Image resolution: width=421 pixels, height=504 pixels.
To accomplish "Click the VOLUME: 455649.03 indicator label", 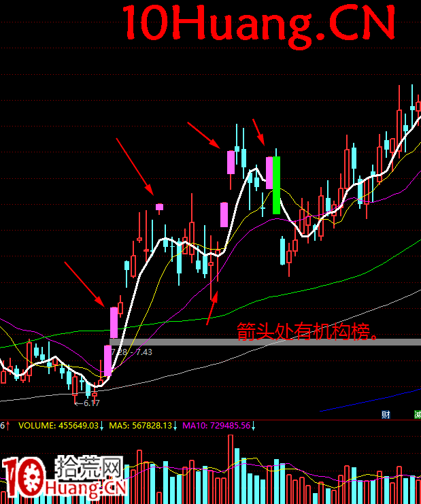I will [58, 426].
